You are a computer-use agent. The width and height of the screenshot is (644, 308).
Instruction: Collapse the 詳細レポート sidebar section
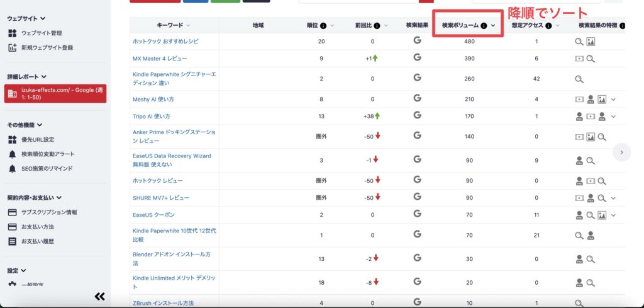click(x=43, y=76)
